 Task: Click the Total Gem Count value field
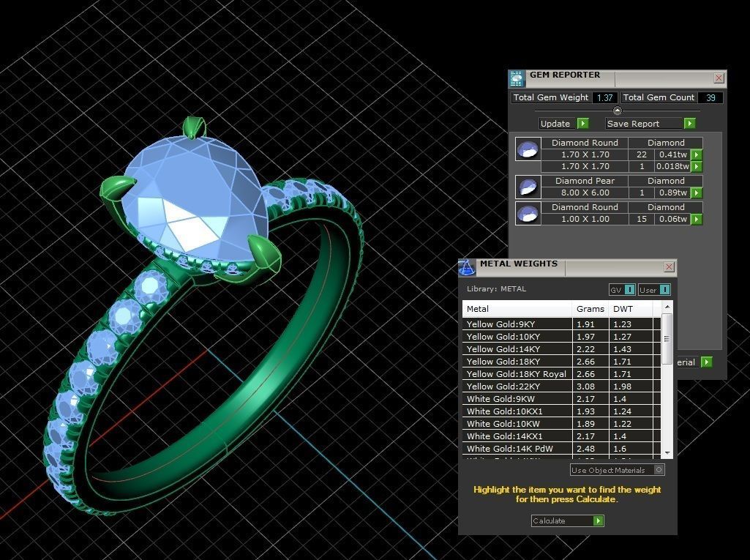point(710,97)
